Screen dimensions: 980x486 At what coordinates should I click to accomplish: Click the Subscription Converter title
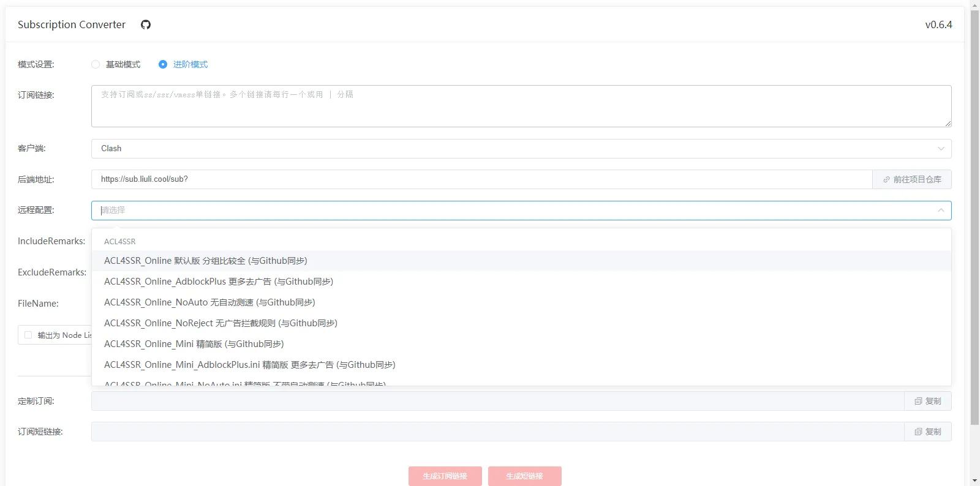[x=72, y=24]
